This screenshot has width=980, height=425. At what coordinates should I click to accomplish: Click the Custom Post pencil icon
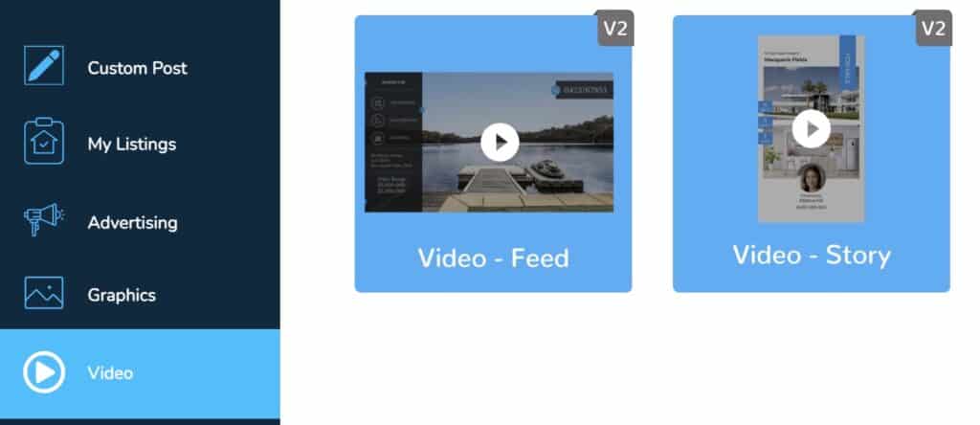(x=44, y=65)
